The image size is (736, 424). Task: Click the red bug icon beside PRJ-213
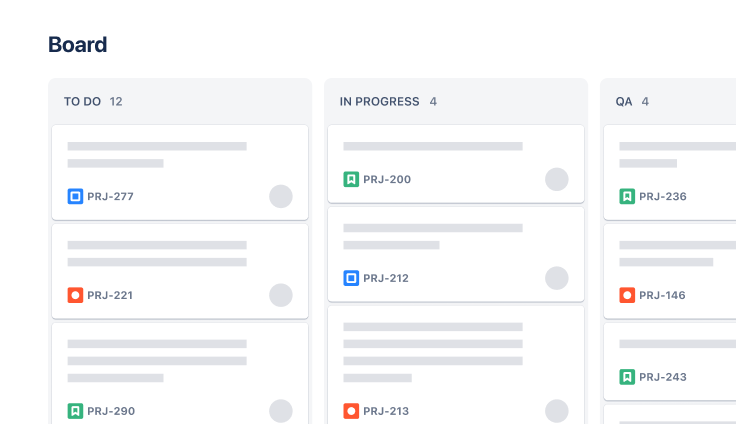coord(351,411)
